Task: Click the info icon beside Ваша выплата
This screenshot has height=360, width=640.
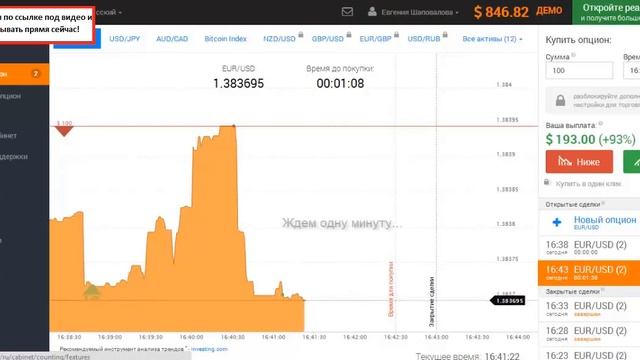Action: tap(600, 123)
